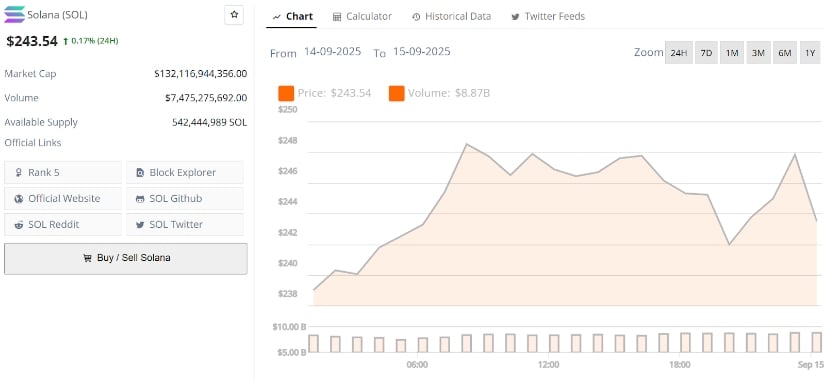This screenshot has height=380, width=825.
Task: Switch to the Calculator tab
Action: [362, 17]
